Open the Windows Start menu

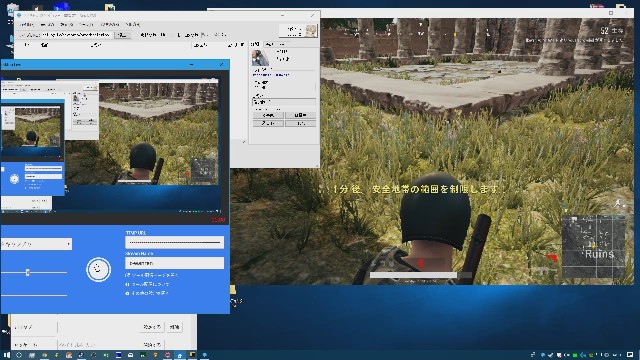coord(6,355)
